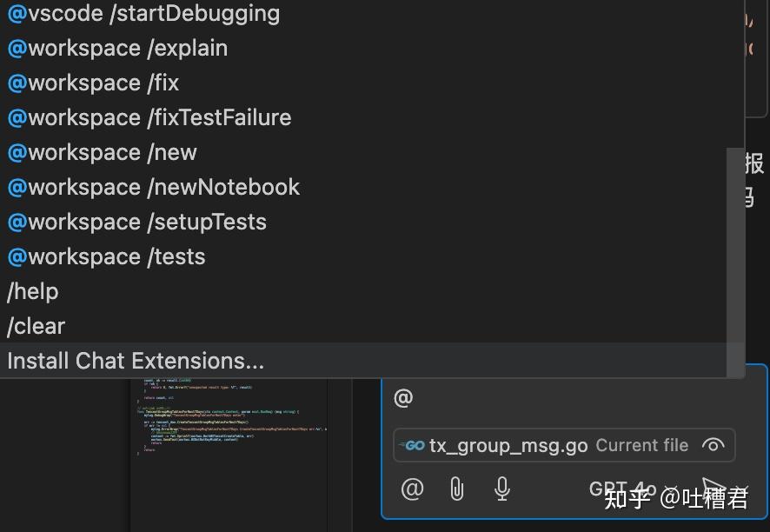Run the /help command
The image size is (770, 532).
pyautogui.click(x=32, y=291)
